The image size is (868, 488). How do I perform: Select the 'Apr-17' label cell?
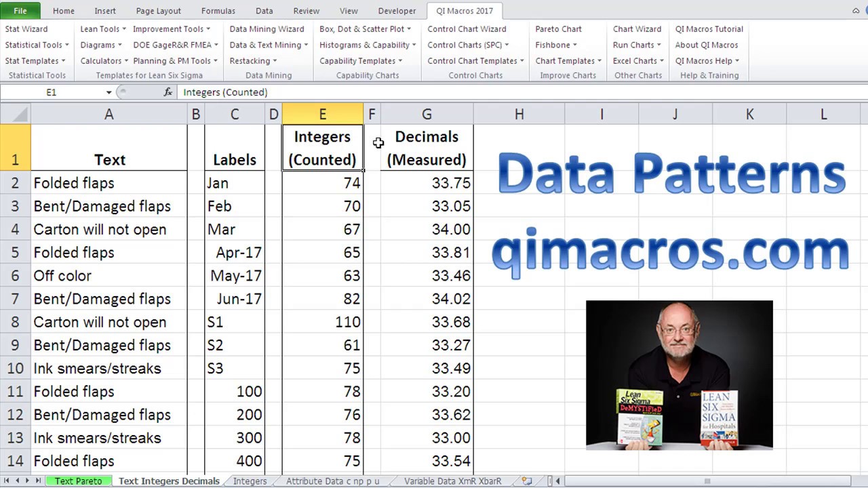coord(235,253)
